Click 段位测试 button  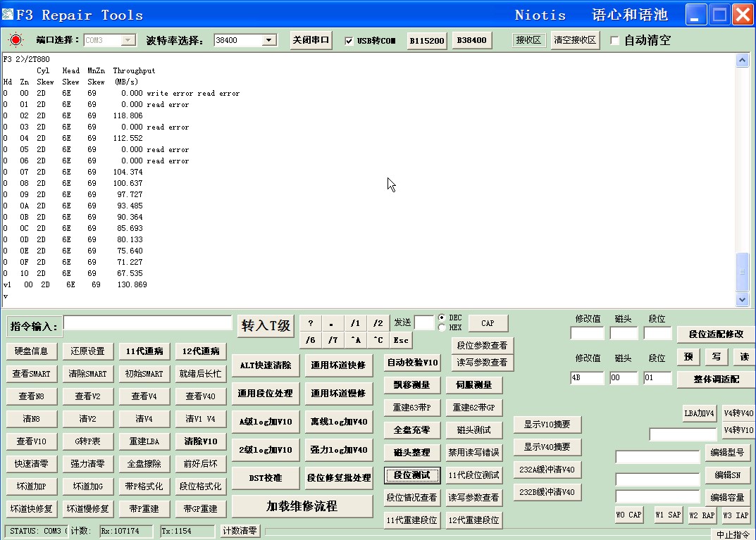[x=412, y=475]
